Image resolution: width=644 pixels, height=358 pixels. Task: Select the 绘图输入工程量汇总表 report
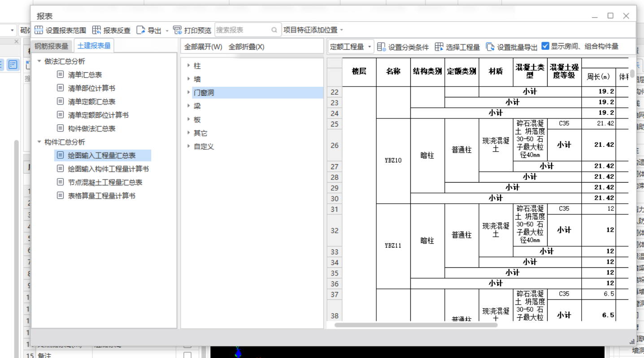tap(102, 155)
